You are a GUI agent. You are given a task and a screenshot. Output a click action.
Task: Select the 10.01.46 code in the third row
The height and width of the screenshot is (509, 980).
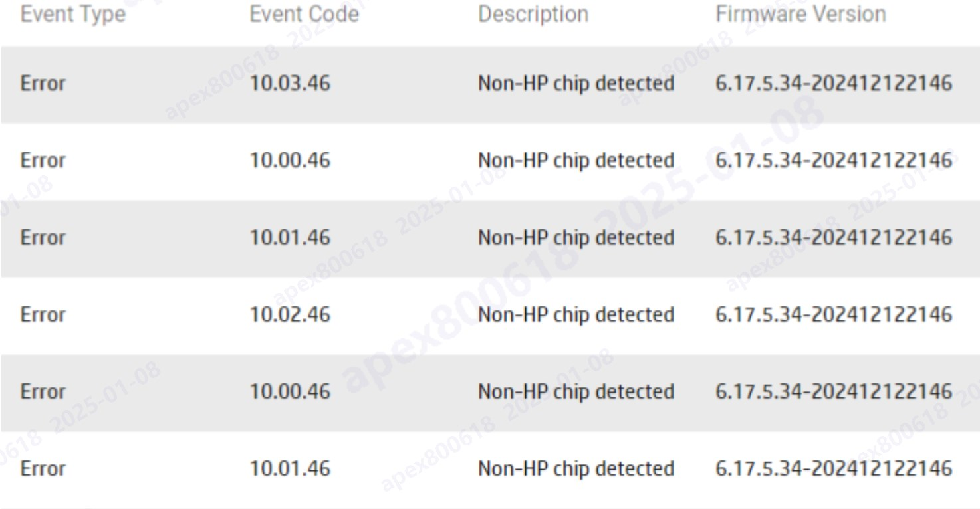pos(290,238)
